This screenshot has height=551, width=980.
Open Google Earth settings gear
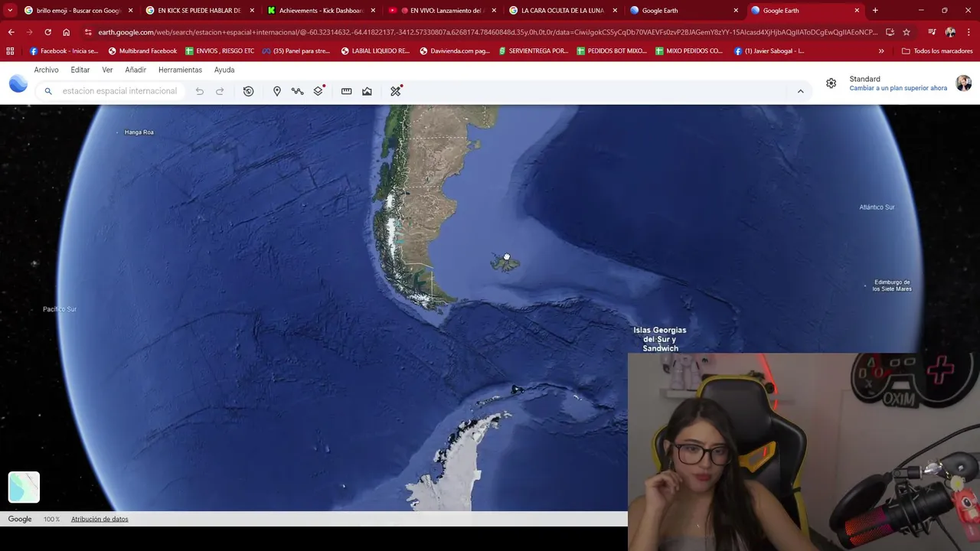click(831, 83)
